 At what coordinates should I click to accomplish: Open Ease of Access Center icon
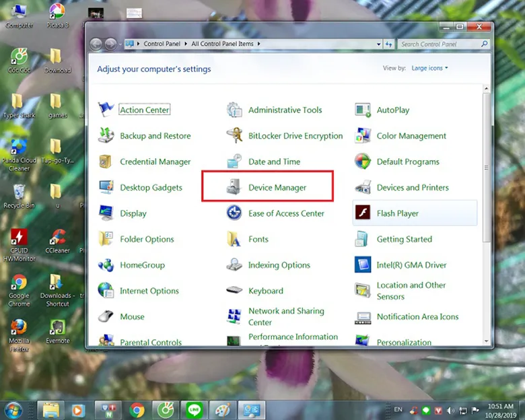click(x=234, y=213)
